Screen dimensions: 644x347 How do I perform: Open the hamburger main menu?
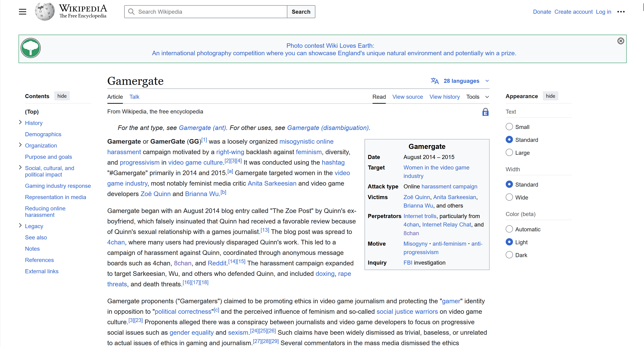click(x=23, y=12)
